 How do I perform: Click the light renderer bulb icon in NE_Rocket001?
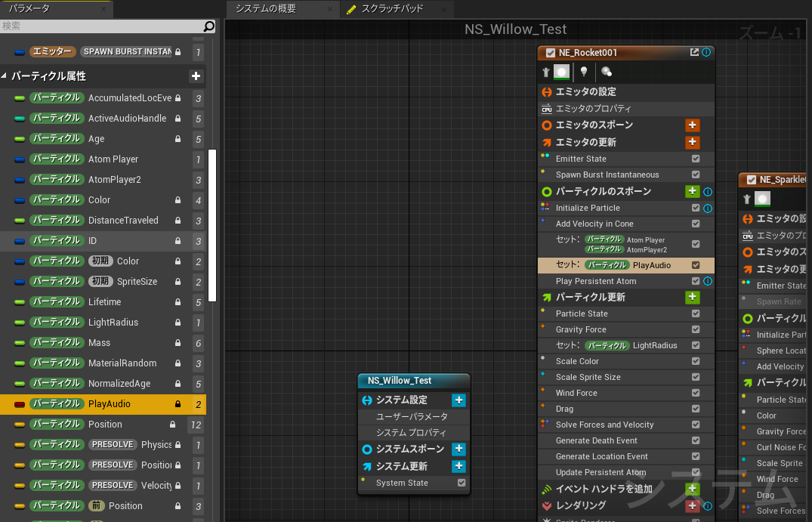point(584,72)
